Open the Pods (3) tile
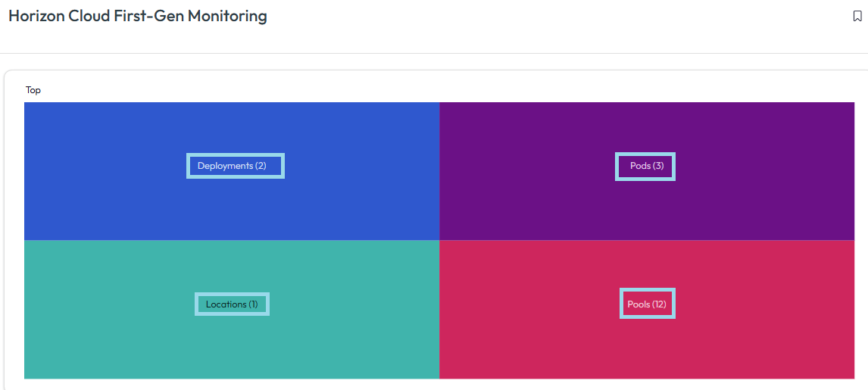This screenshot has height=390, width=868. (x=647, y=171)
